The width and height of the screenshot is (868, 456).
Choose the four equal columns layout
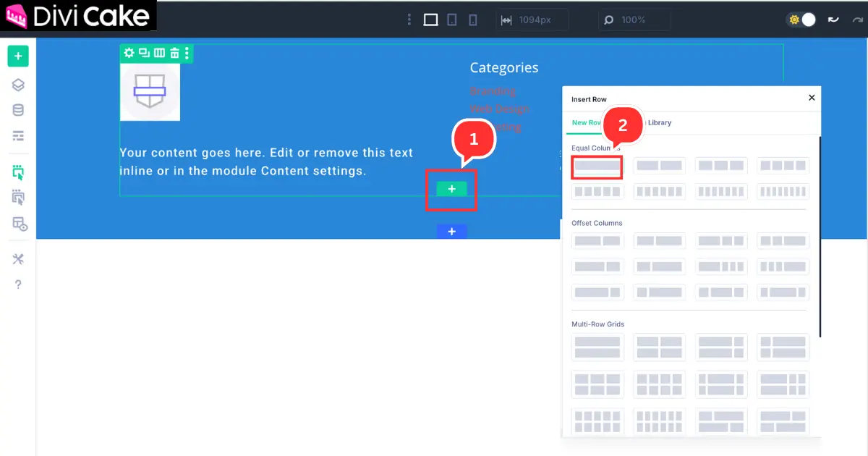click(783, 166)
